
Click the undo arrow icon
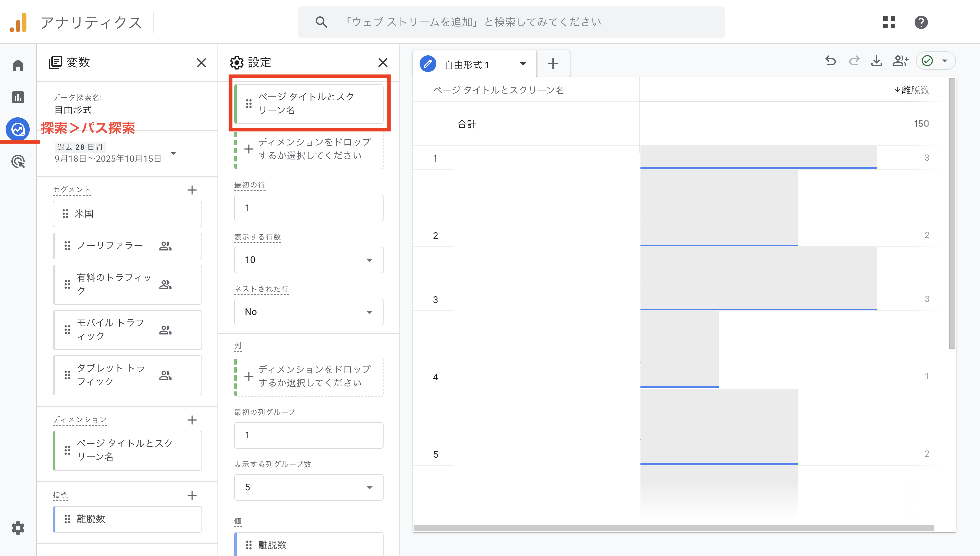coord(831,61)
